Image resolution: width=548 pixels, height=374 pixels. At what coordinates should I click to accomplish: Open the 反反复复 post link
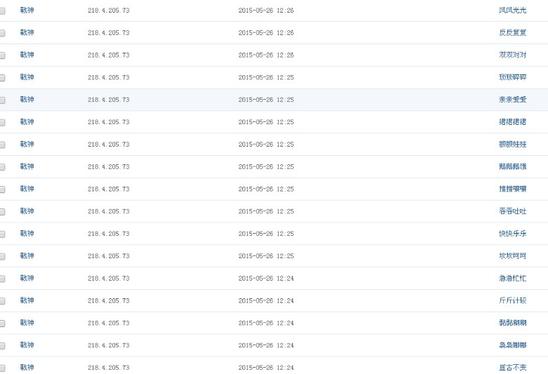pyautogui.click(x=512, y=33)
